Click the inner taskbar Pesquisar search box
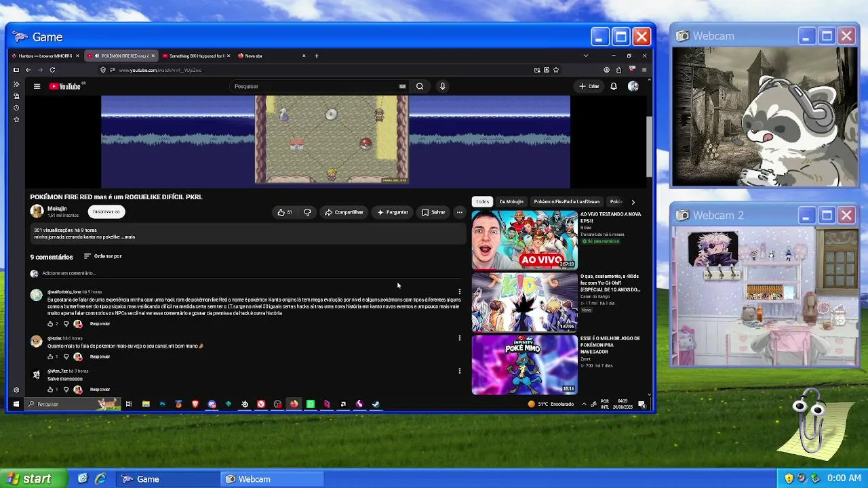The width and height of the screenshot is (868, 488). coord(71,404)
